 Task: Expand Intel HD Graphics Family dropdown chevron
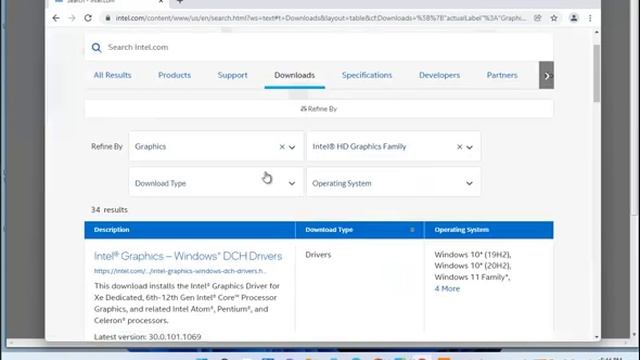click(469, 147)
